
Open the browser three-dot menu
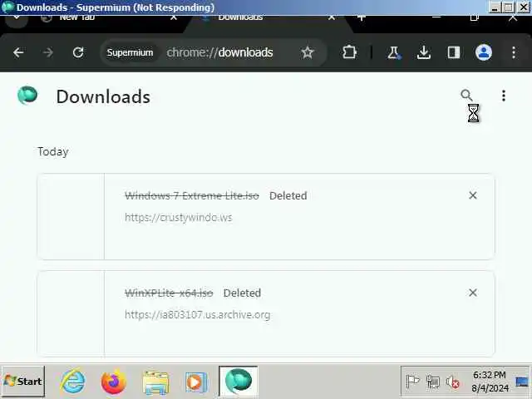click(514, 52)
